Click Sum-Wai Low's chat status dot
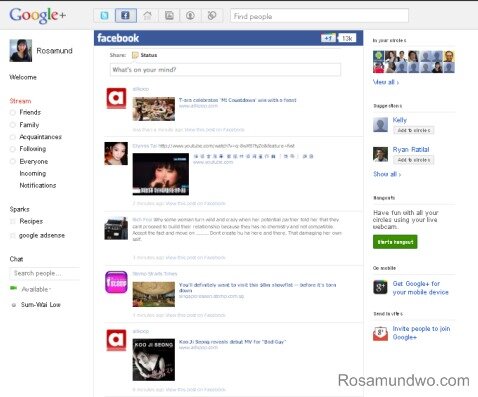 tap(14, 305)
